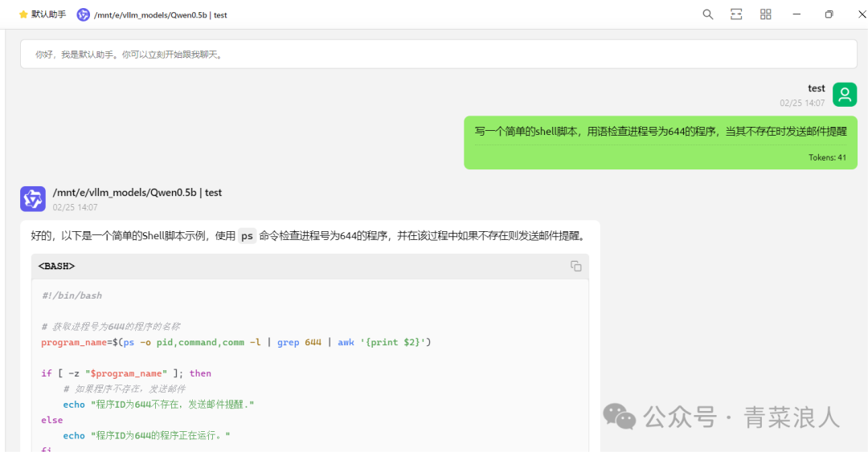Copy the BASH code block contents

[575, 266]
